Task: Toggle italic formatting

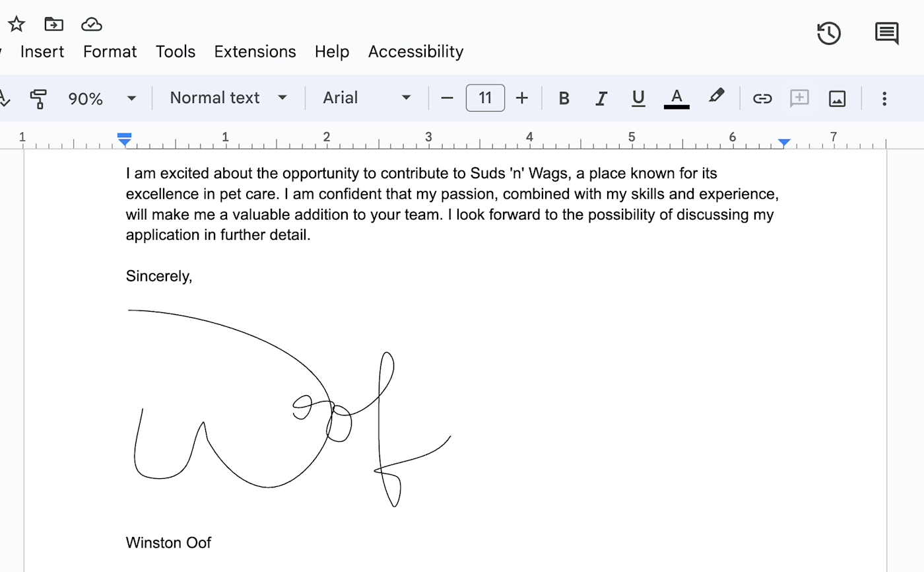Action: (601, 98)
